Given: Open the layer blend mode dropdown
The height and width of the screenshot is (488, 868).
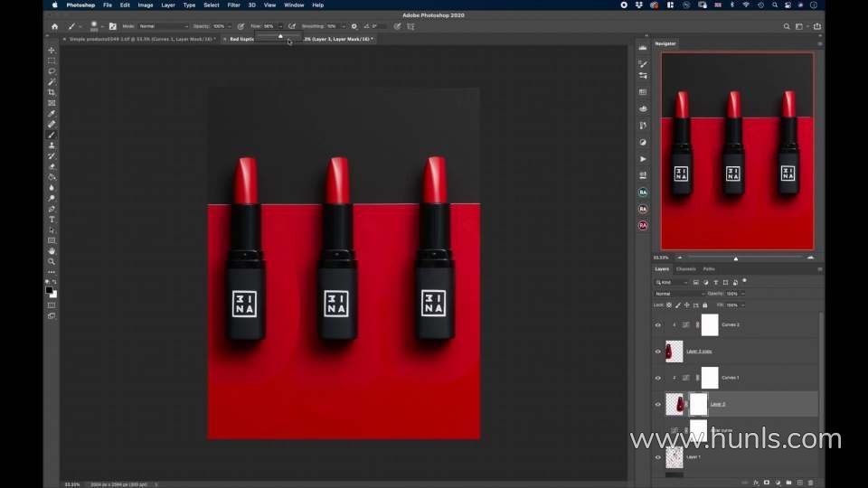Looking at the screenshot, I should coord(678,294).
